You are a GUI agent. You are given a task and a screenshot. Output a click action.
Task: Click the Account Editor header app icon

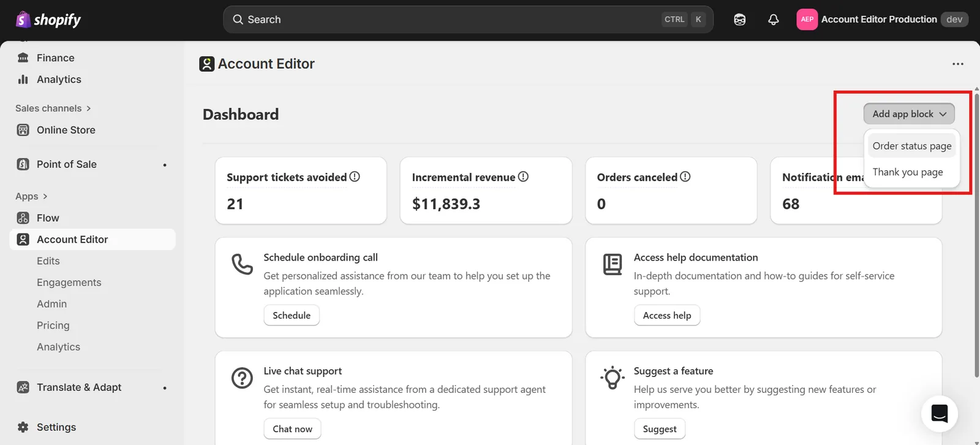point(207,64)
